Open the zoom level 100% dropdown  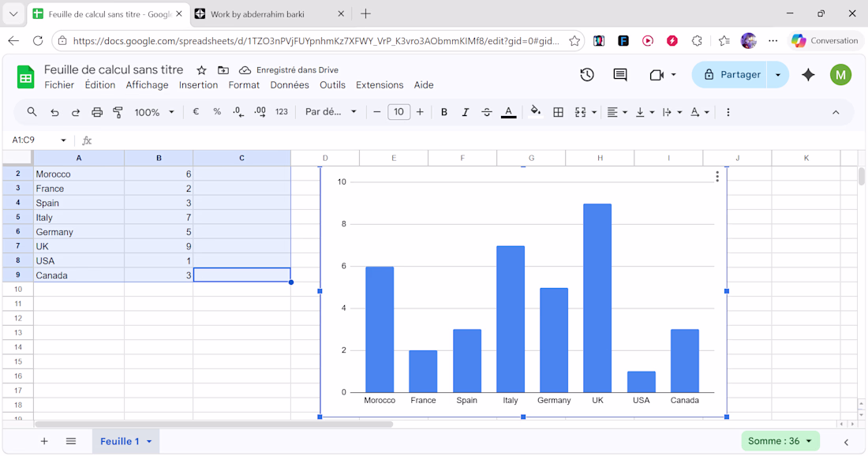click(154, 112)
